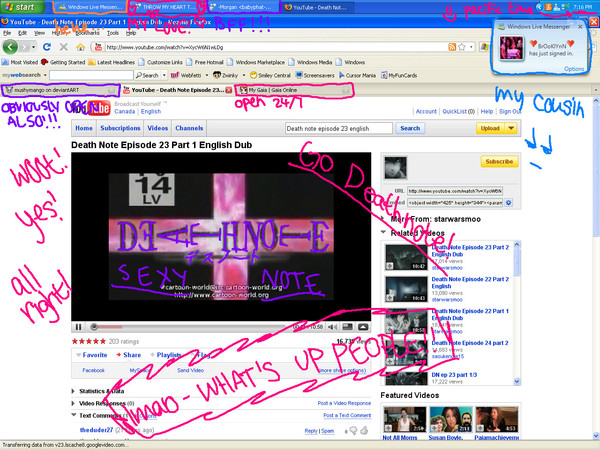Open the Most Visited bookmark
The height and width of the screenshot is (450, 600).
coord(20,62)
